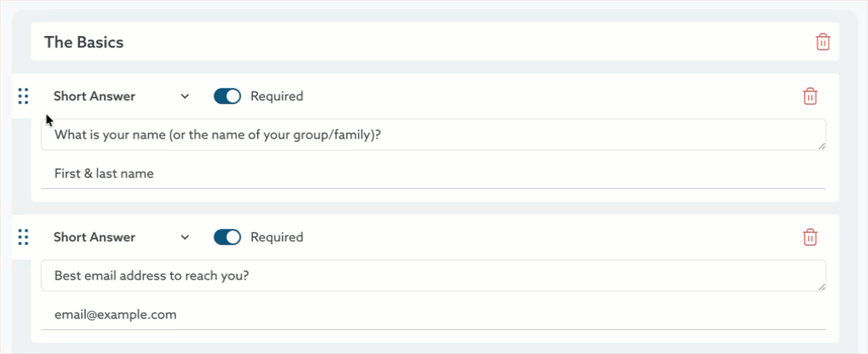Expand chevron arrow beside email question's Short Answer
868x354 pixels.
(185, 237)
